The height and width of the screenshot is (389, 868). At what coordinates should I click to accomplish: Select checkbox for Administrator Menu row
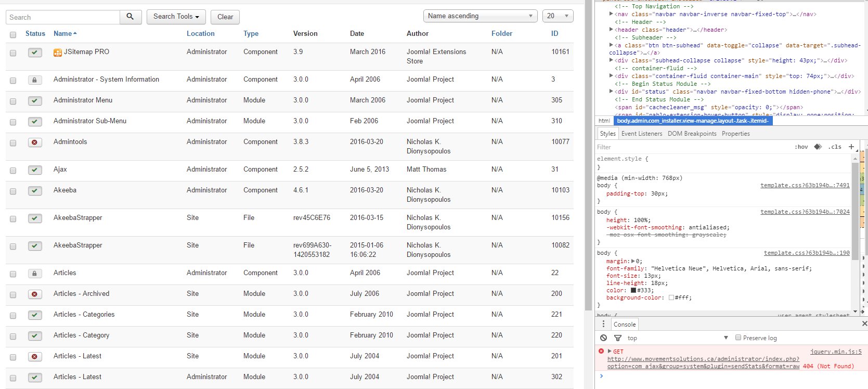[13, 101]
